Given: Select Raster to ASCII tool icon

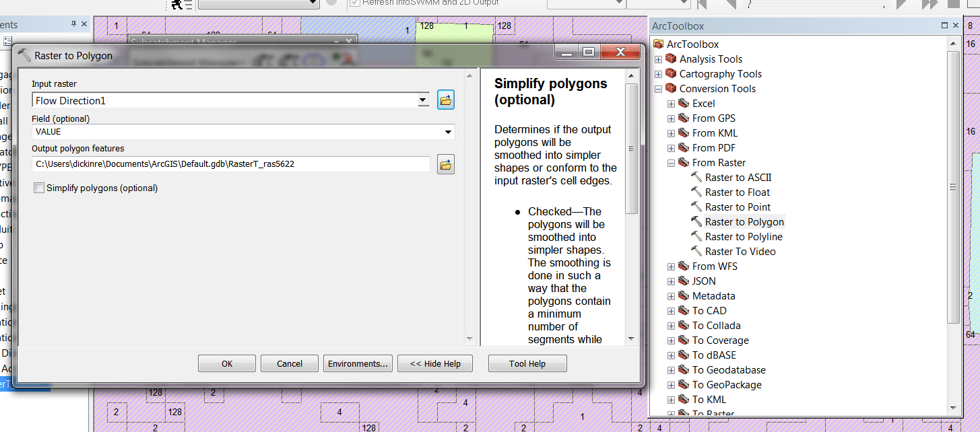Looking at the screenshot, I should tap(696, 177).
